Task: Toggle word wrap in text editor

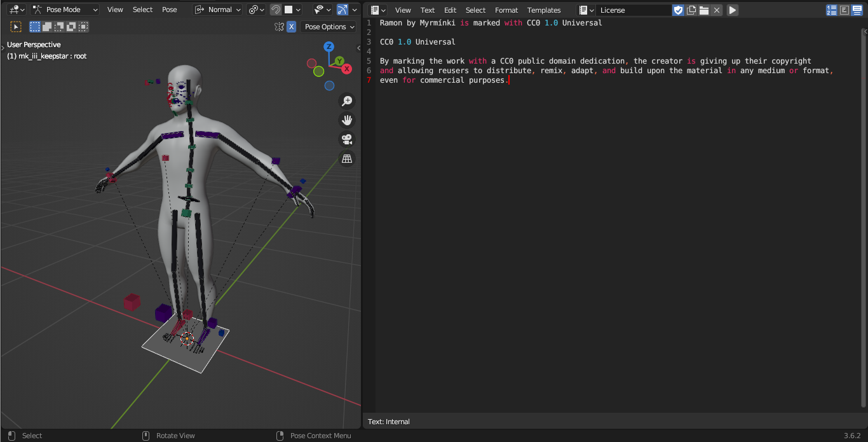Action: tap(844, 10)
